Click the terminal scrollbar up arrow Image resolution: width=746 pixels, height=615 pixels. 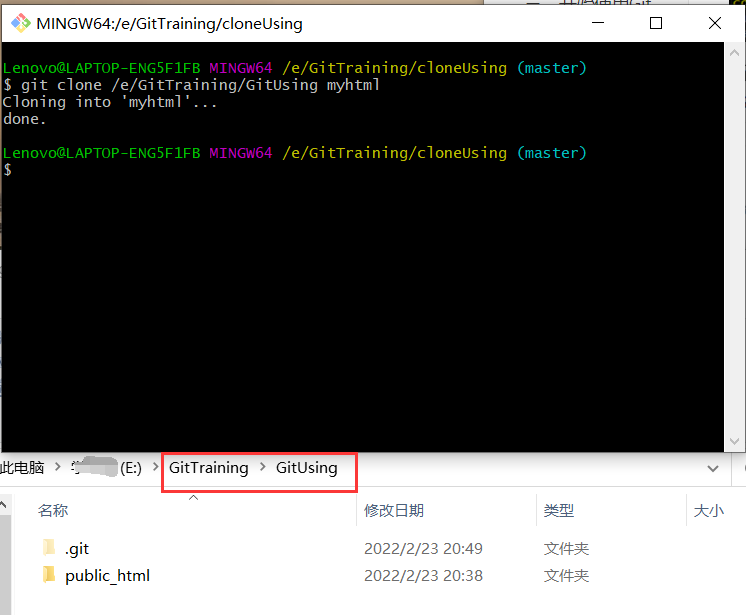734,53
